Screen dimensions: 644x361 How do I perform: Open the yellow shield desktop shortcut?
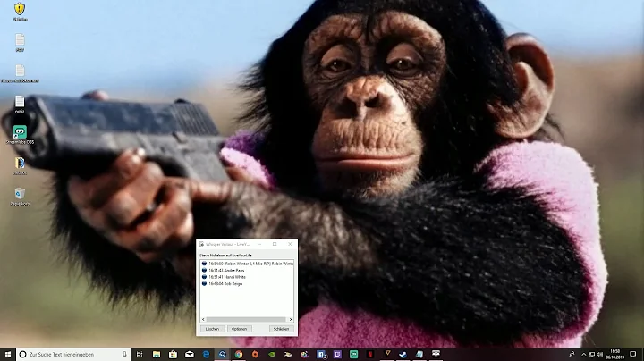point(20,12)
